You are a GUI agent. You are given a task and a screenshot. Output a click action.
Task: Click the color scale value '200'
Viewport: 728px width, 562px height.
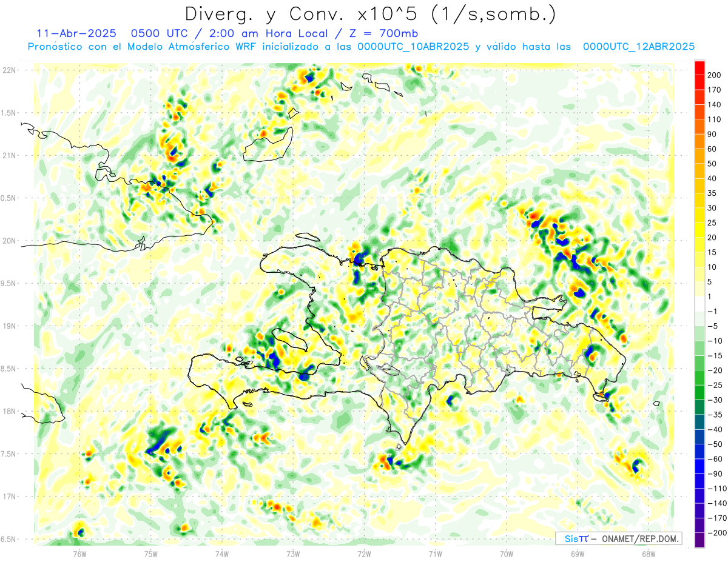tap(715, 75)
